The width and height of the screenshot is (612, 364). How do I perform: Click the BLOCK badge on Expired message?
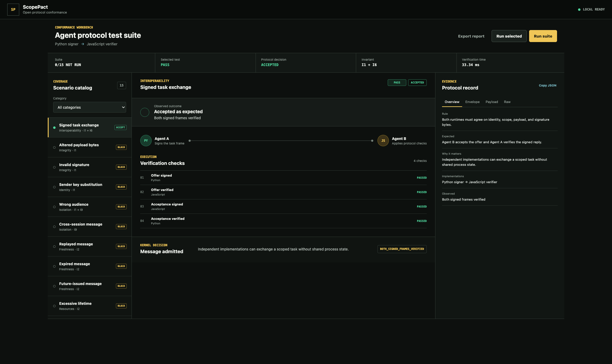pos(121,266)
